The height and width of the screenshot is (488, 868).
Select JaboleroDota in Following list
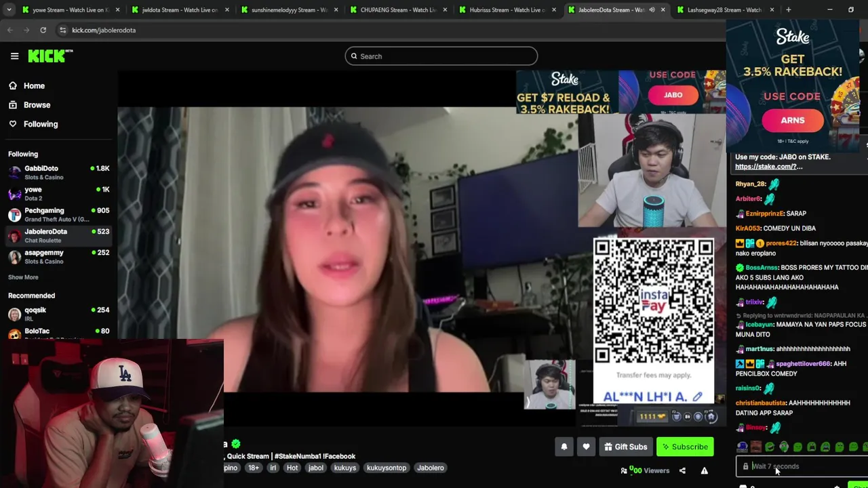click(x=58, y=235)
